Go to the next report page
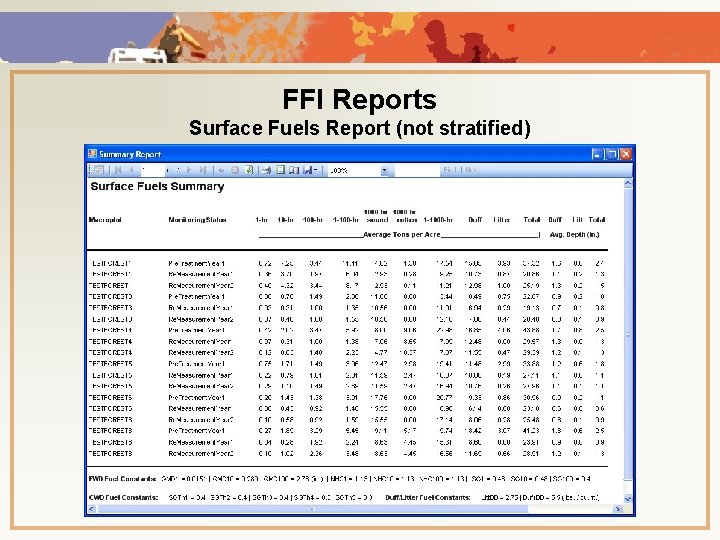Image resolution: width=720 pixels, height=540 pixels. point(189,170)
